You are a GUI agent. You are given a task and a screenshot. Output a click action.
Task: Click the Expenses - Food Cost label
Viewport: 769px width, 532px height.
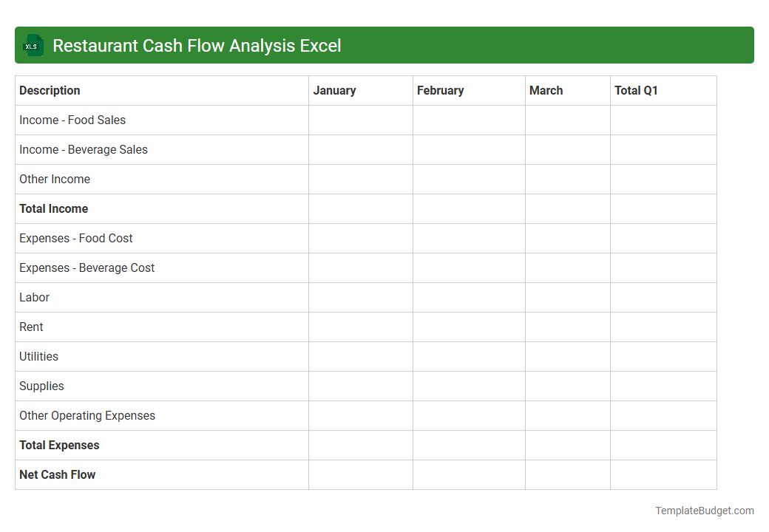(x=76, y=238)
